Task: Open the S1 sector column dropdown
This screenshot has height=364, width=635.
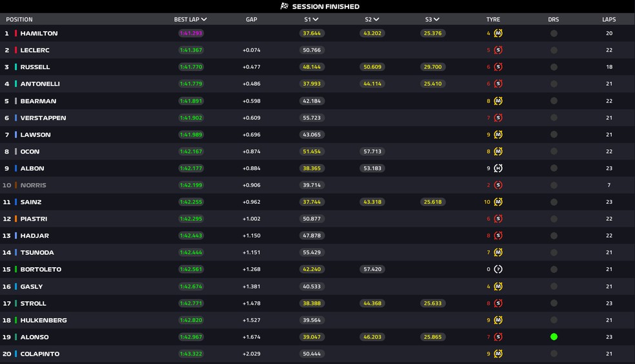Action: pos(311,19)
